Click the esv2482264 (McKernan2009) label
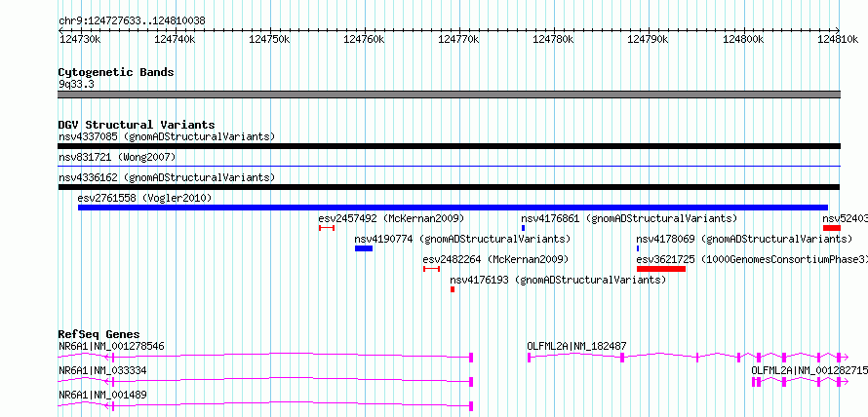The width and height of the screenshot is (868, 417). pos(495,259)
